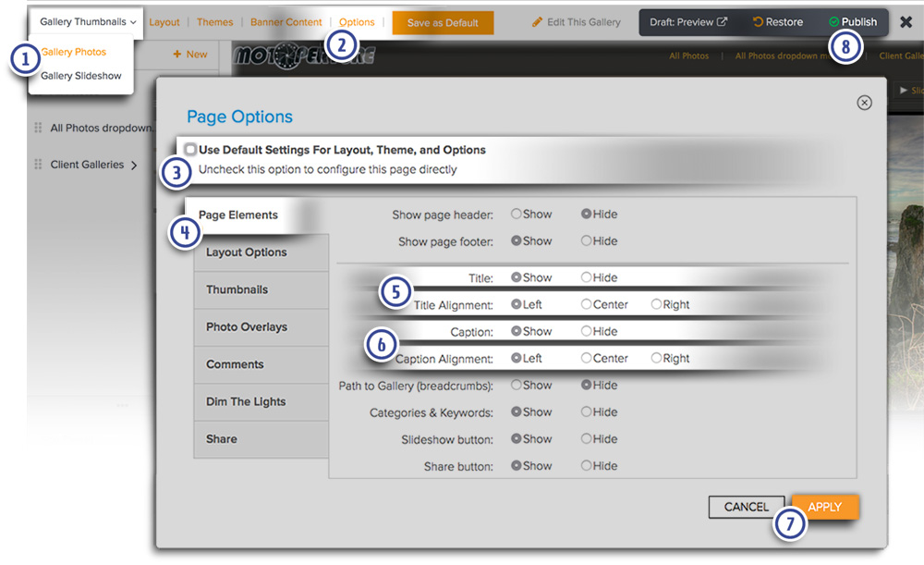Select Hide for Slideshow button

(x=587, y=439)
